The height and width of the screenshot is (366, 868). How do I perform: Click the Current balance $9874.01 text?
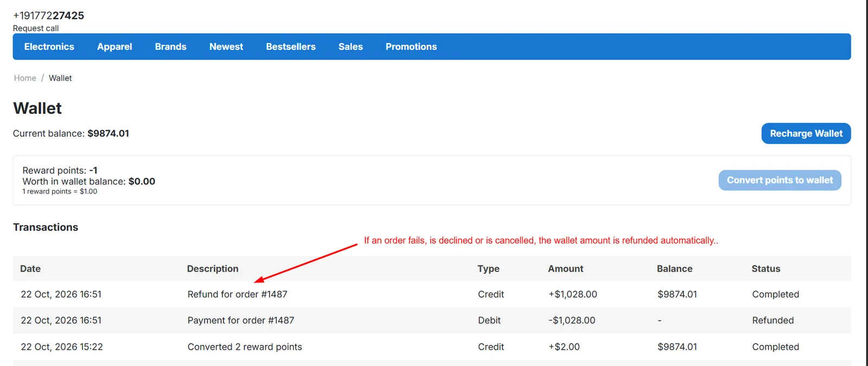pos(71,133)
